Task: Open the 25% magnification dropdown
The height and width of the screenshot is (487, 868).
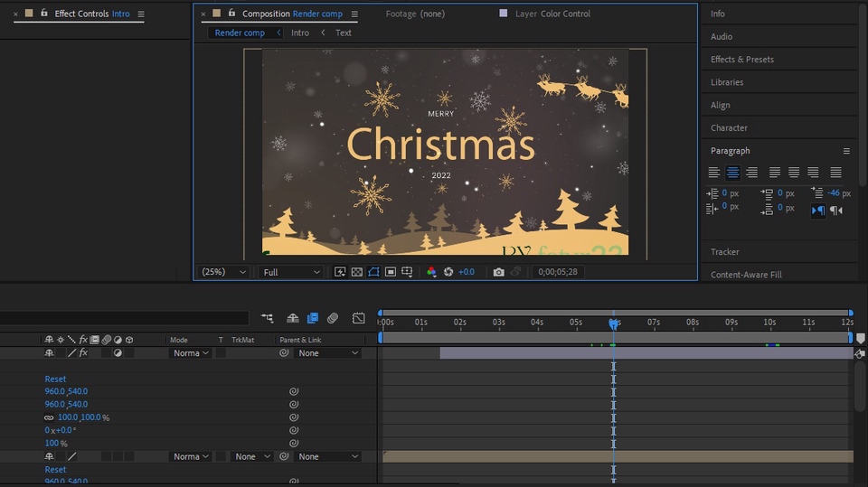Action: [x=223, y=272]
